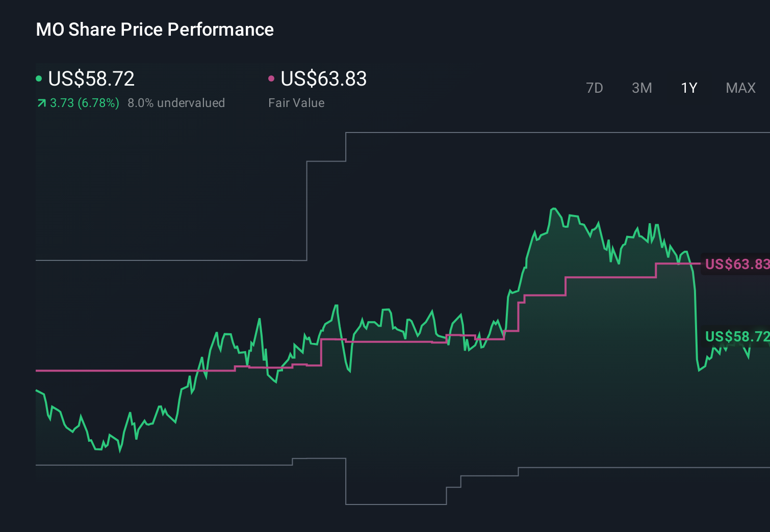Expand the Fair Value details label
Screen dimensions: 770x532
pyautogui.click(x=296, y=103)
